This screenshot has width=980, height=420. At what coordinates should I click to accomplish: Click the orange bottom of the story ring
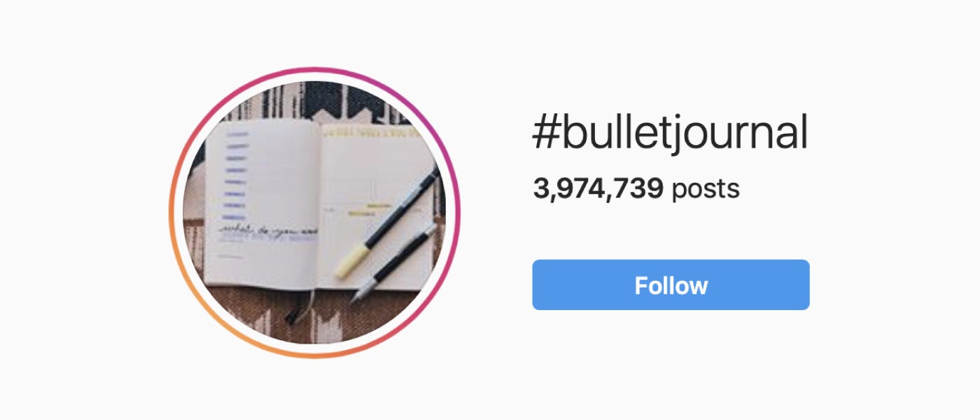[x=314, y=356]
